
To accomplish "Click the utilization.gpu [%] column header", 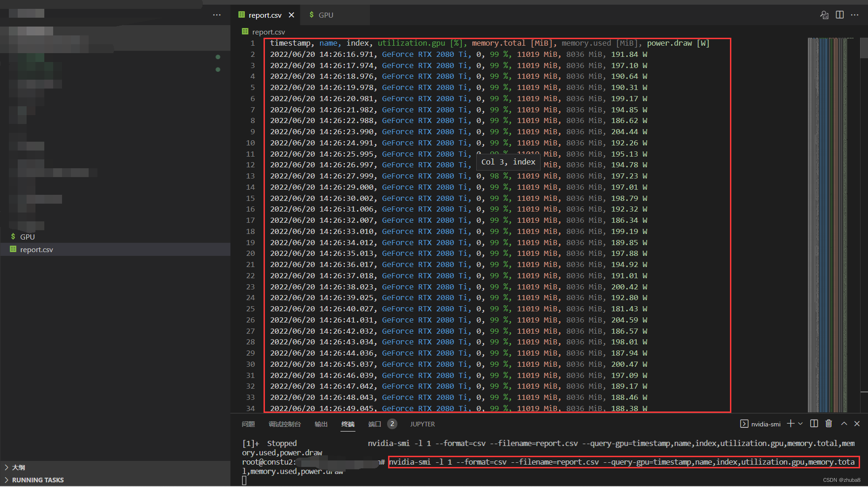I will (420, 43).
